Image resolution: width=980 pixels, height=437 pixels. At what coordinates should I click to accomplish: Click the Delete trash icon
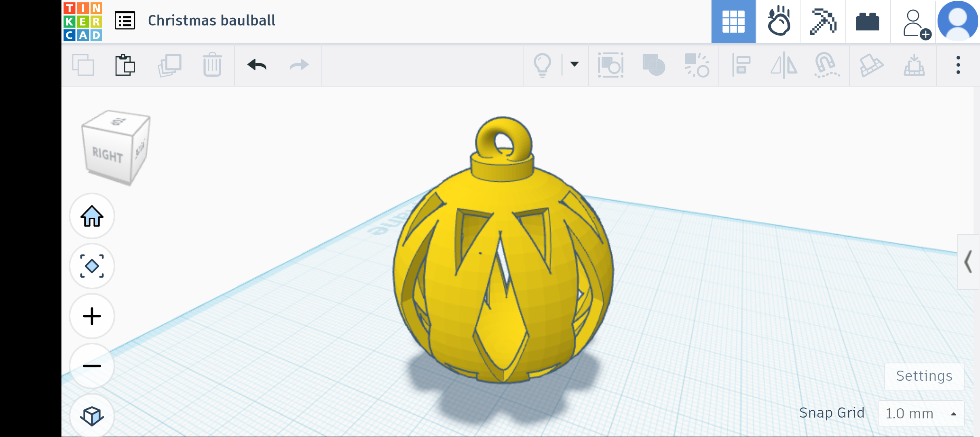[212, 65]
